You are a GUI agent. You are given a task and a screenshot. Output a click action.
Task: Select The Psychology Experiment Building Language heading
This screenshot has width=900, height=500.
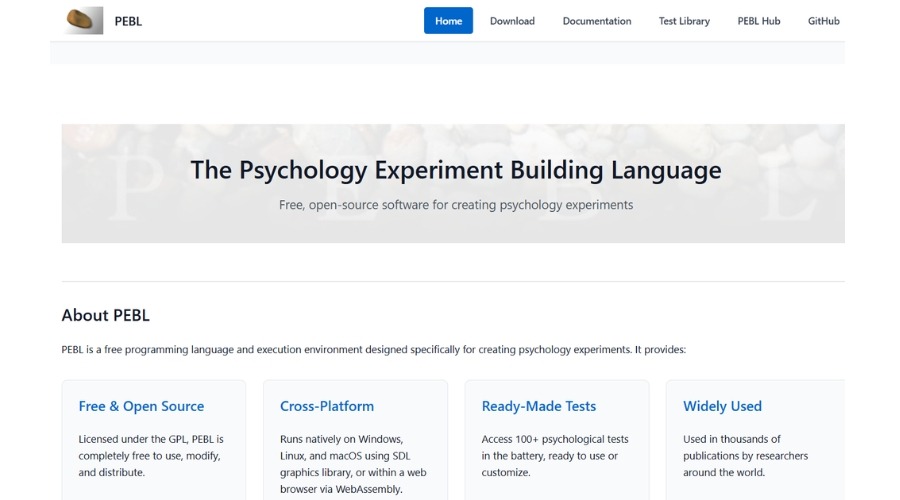(456, 170)
